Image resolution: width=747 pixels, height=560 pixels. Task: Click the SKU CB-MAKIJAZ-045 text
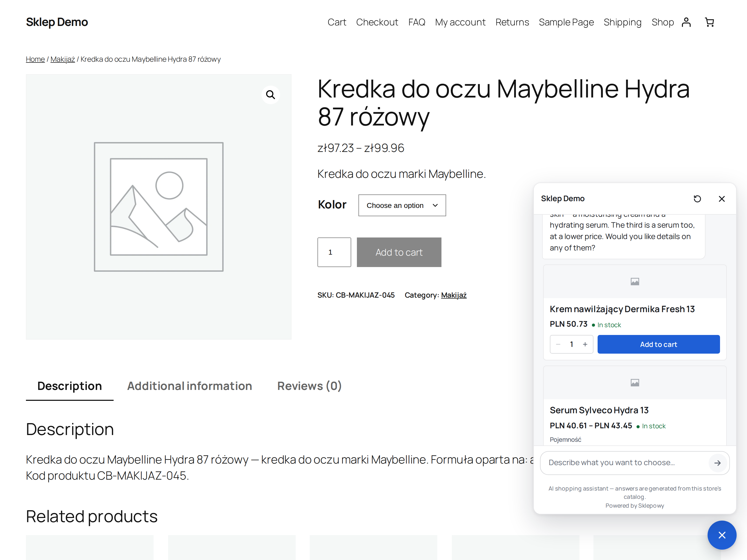click(x=356, y=295)
